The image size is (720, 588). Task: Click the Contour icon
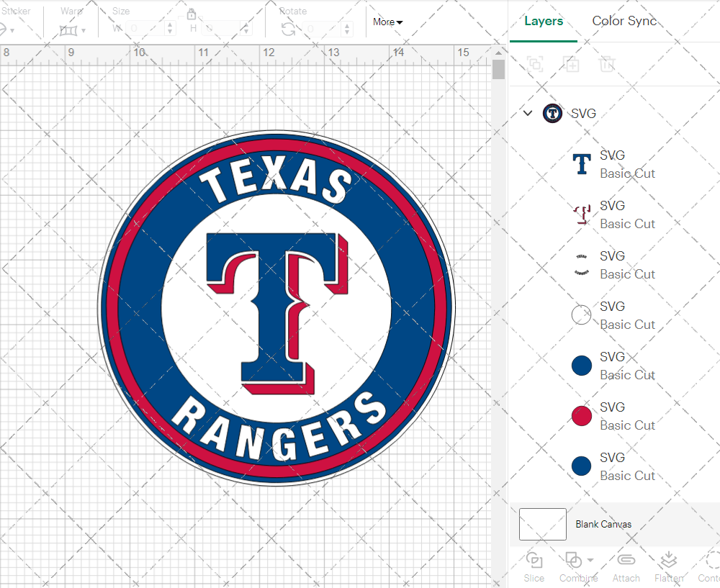[711, 560]
